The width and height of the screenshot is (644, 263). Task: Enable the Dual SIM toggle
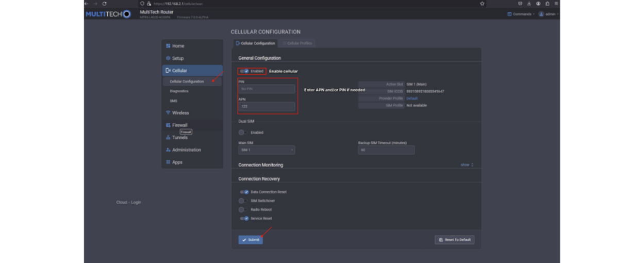pos(243,133)
